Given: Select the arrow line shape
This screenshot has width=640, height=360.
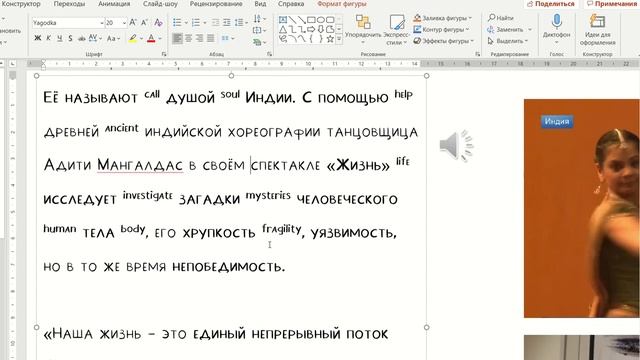Looking at the screenshot, I should tap(302, 19).
